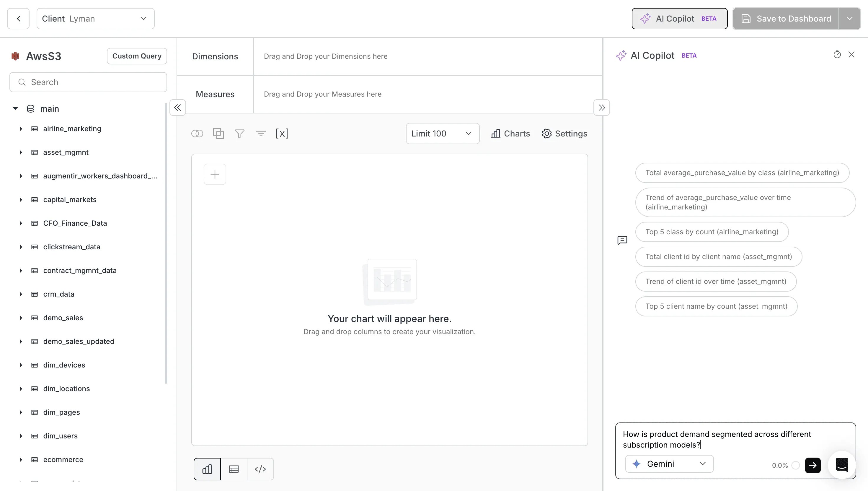Open the chat support widget icon
The height and width of the screenshot is (491, 868).
842,465
